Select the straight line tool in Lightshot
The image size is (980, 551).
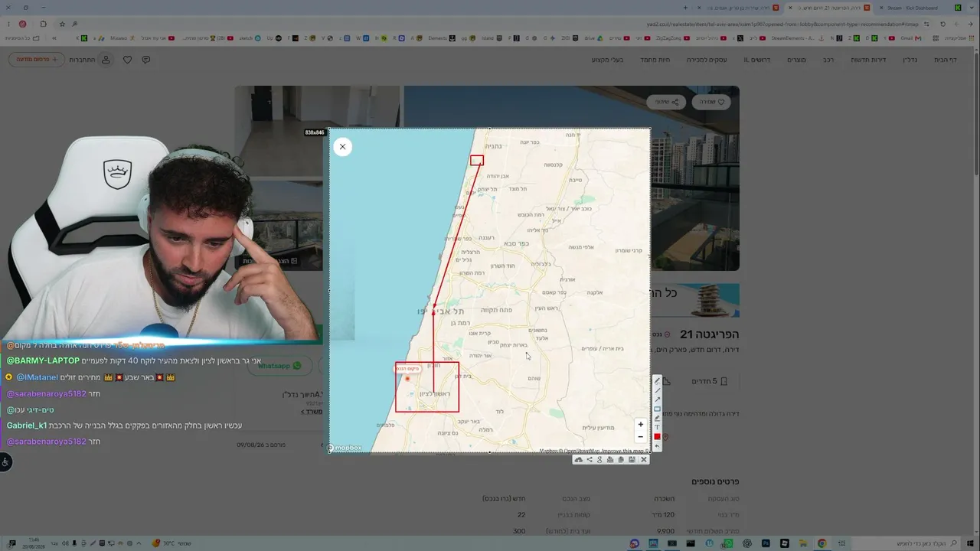[x=657, y=390]
